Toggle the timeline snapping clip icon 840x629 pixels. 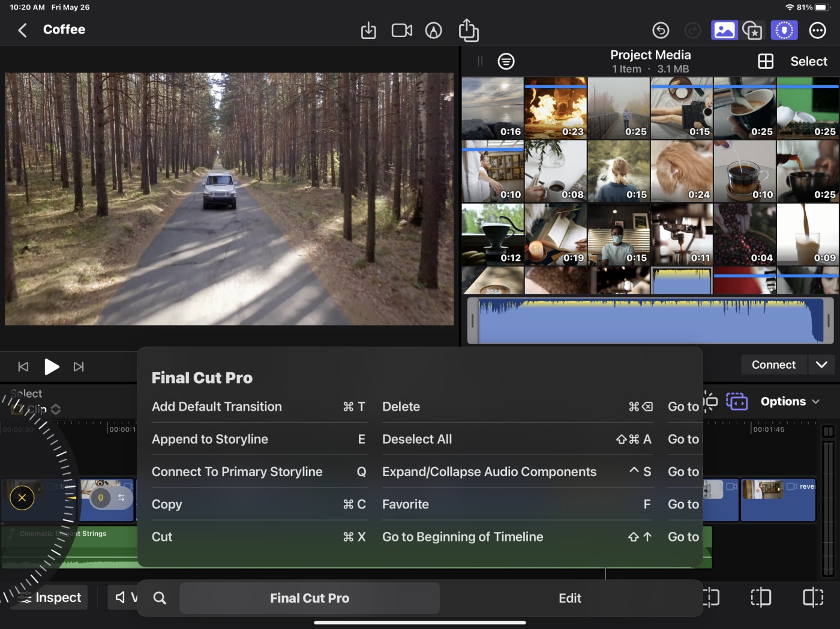[737, 401]
